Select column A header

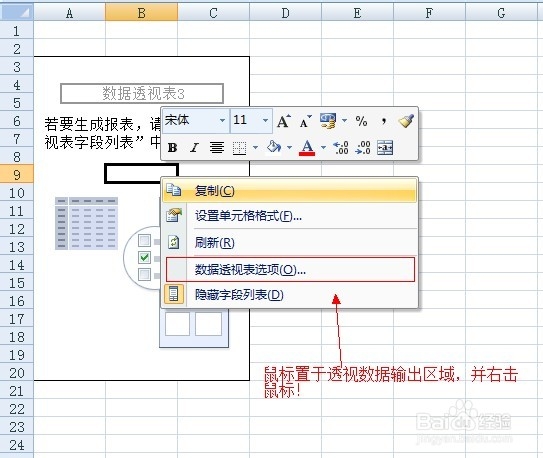[69, 13]
